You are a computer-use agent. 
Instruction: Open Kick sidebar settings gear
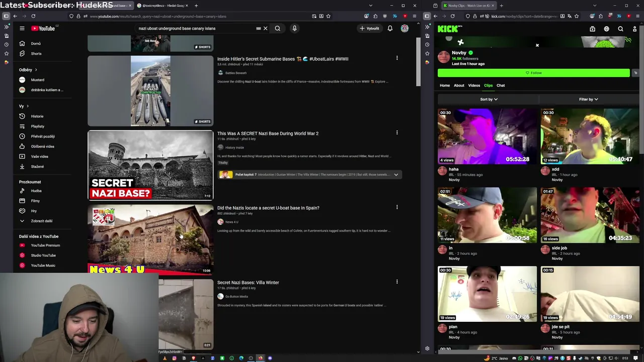(x=427, y=348)
